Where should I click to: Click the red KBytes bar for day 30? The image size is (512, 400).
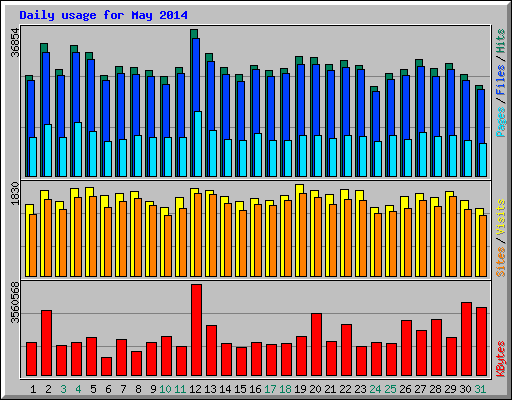point(467,339)
